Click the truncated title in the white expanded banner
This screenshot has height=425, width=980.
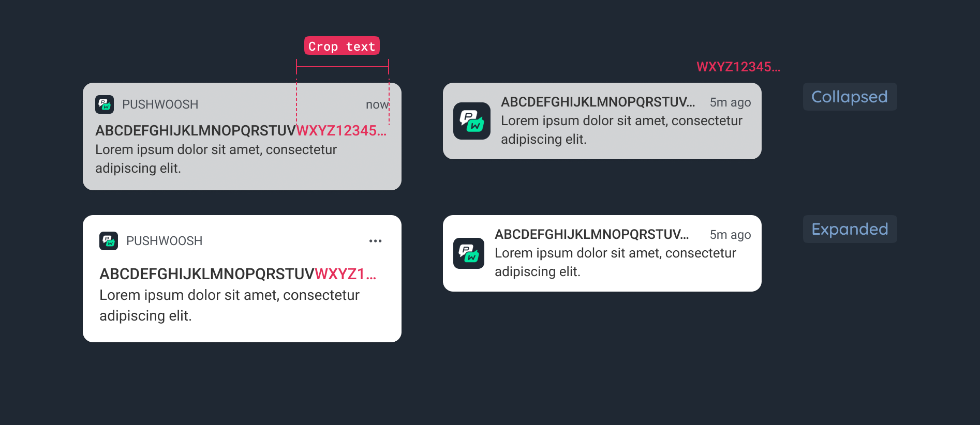(x=591, y=235)
